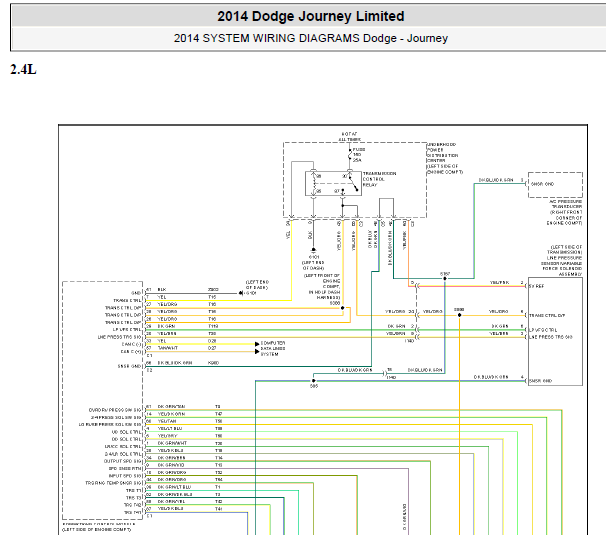The width and height of the screenshot is (606, 535).
Task: Click the '2014 Dodge Journey Limited' title
Action: [x=310, y=16]
